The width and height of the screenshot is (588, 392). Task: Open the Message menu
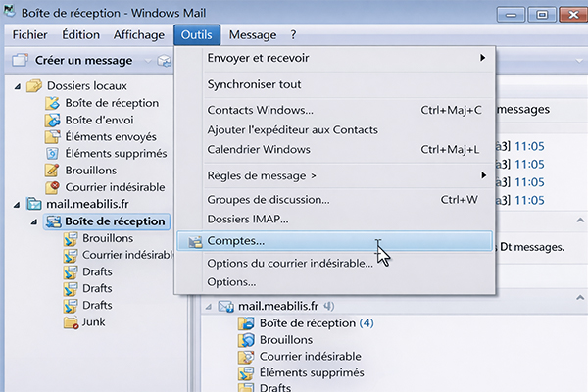pos(253,35)
